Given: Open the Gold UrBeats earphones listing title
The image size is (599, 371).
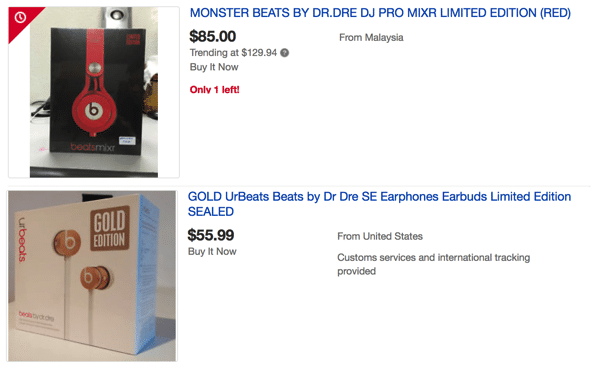Looking at the screenshot, I should pyautogui.click(x=379, y=204).
